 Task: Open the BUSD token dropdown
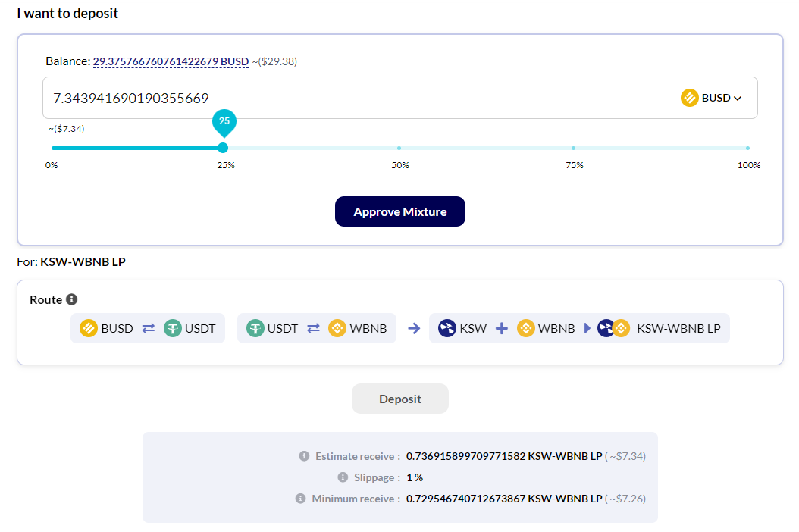click(711, 97)
